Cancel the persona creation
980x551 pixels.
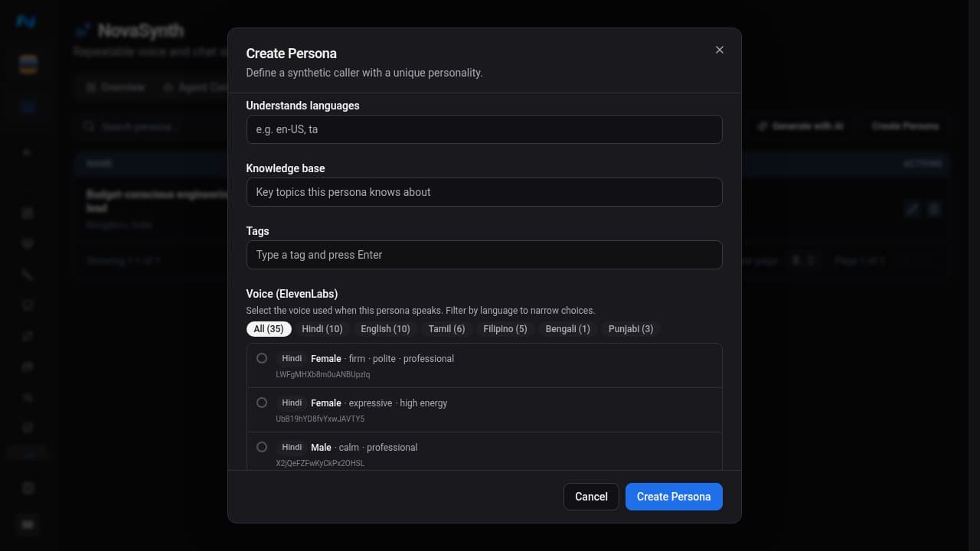point(591,497)
